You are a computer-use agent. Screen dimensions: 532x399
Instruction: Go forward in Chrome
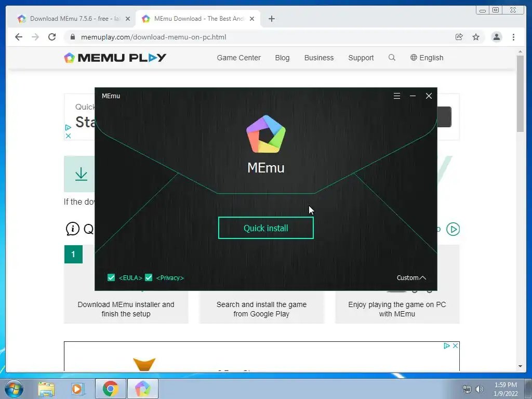[35, 37]
